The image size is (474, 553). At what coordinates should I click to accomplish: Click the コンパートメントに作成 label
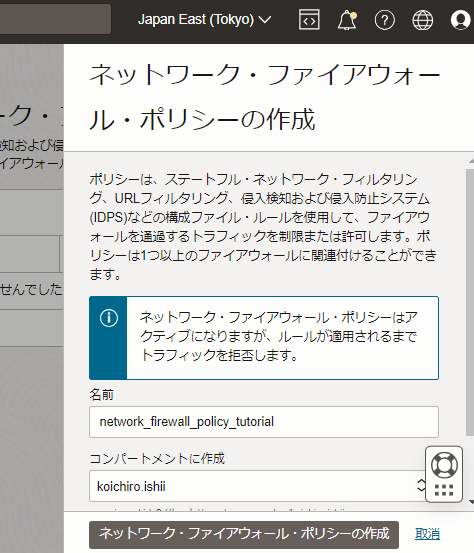157,458
